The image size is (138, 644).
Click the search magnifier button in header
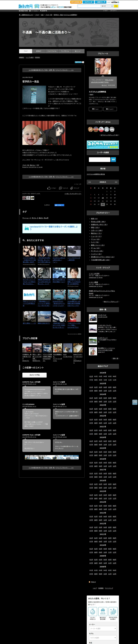(x=116, y=6)
